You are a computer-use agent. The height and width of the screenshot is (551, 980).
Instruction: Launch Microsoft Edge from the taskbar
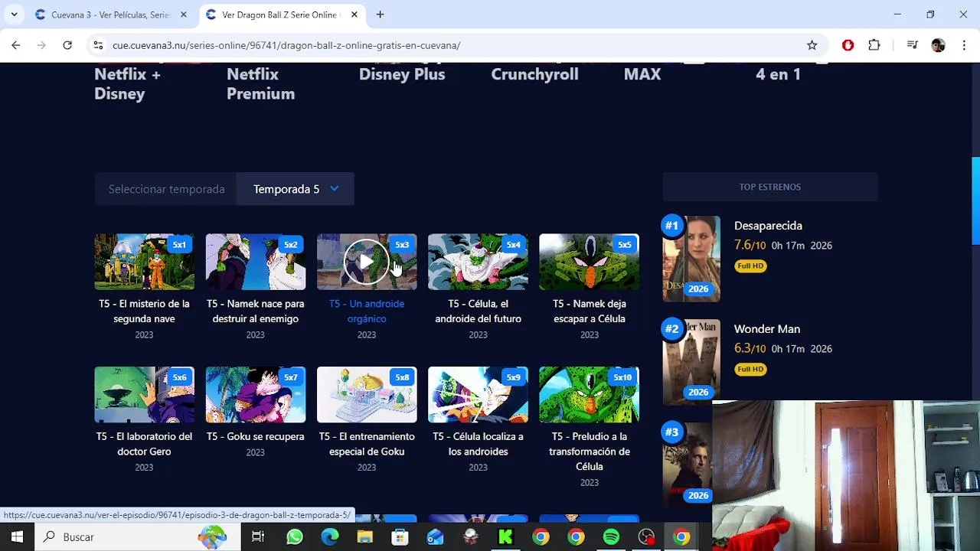tap(330, 537)
